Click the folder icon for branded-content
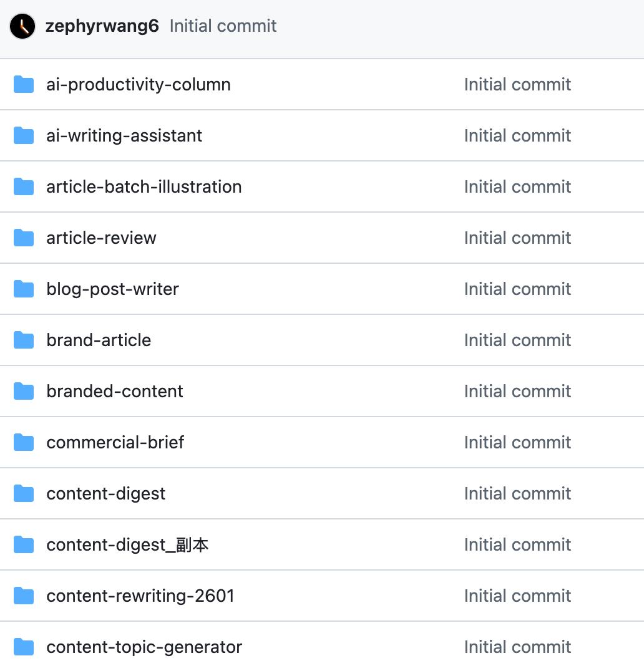Image resolution: width=644 pixels, height=671 pixels. point(23,391)
